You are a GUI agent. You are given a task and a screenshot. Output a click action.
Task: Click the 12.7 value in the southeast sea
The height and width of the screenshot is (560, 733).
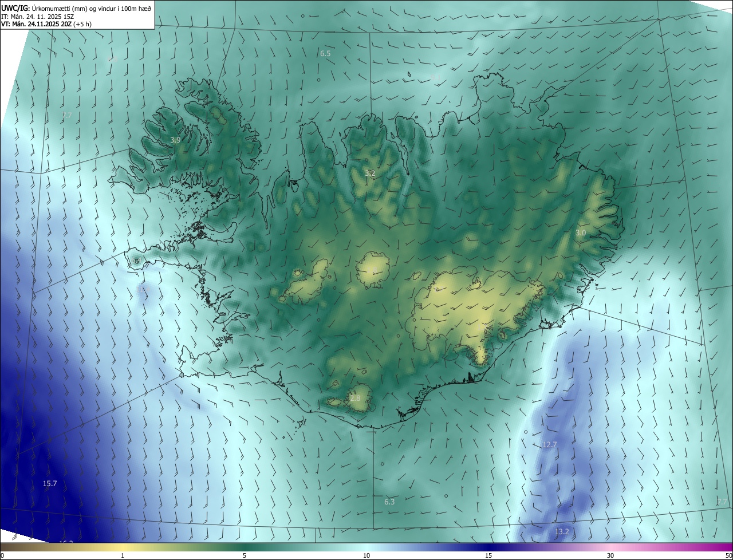tap(550, 444)
